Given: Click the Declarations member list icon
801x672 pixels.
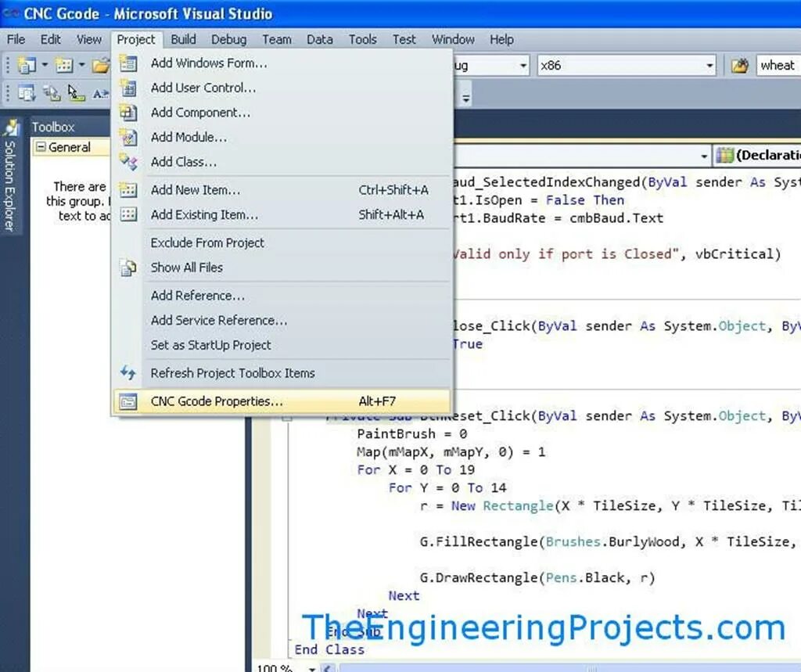Looking at the screenshot, I should pos(724,156).
